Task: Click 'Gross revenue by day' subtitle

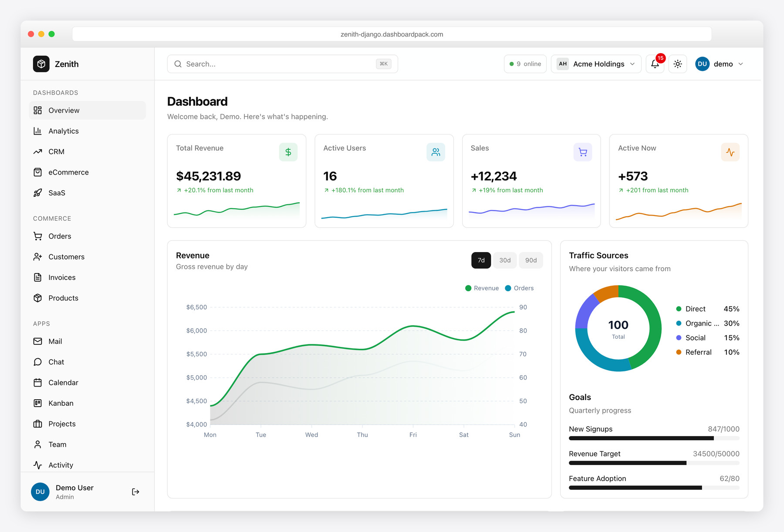Action: [212, 267]
